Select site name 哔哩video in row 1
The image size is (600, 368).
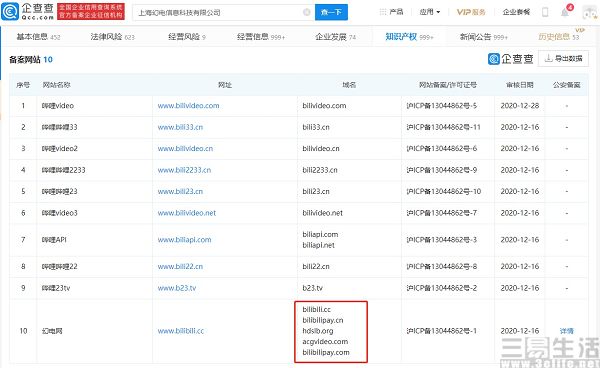pos(58,106)
